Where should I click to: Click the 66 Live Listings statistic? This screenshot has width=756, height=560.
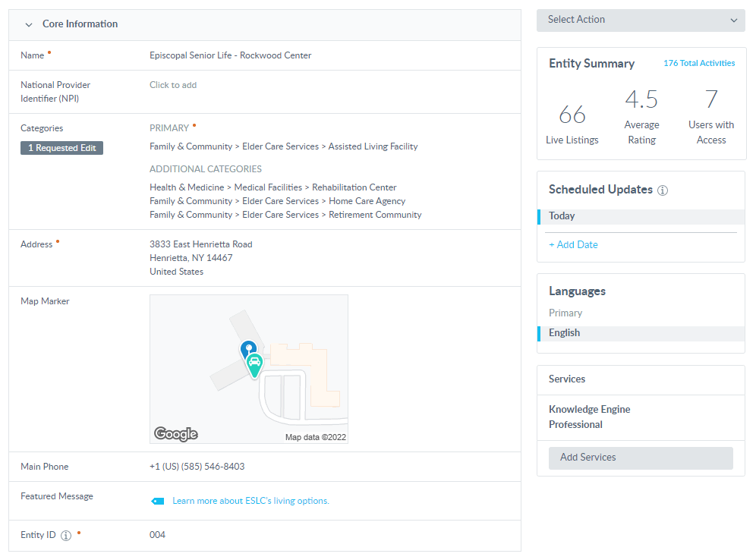[572, 124]
